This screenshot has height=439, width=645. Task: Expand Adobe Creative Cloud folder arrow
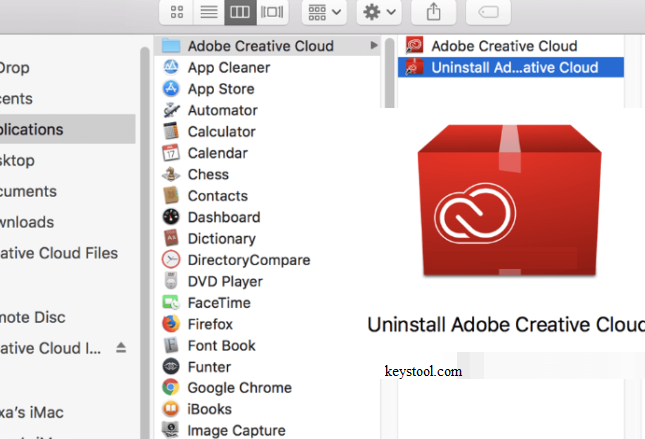point(374,45)
